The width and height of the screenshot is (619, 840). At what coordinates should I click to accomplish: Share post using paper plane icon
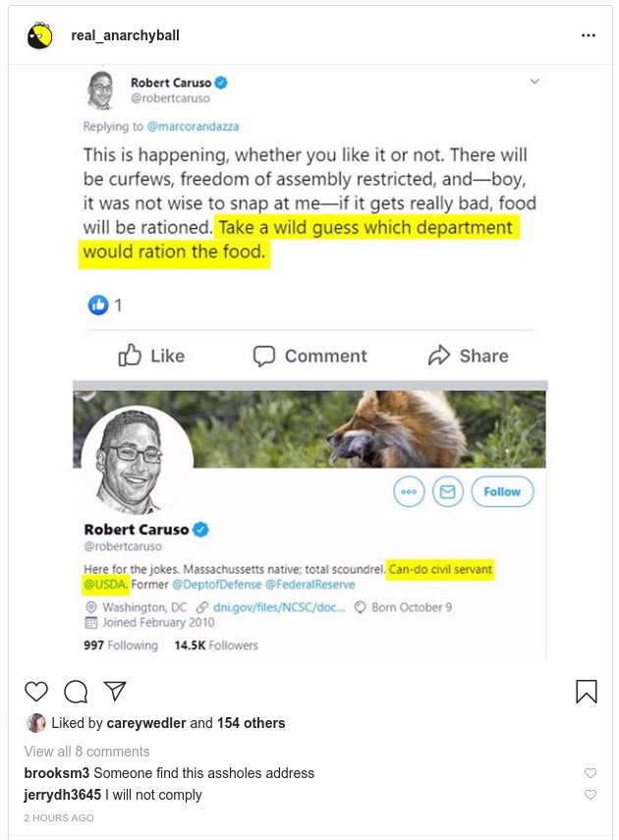(x=115, y=691)
